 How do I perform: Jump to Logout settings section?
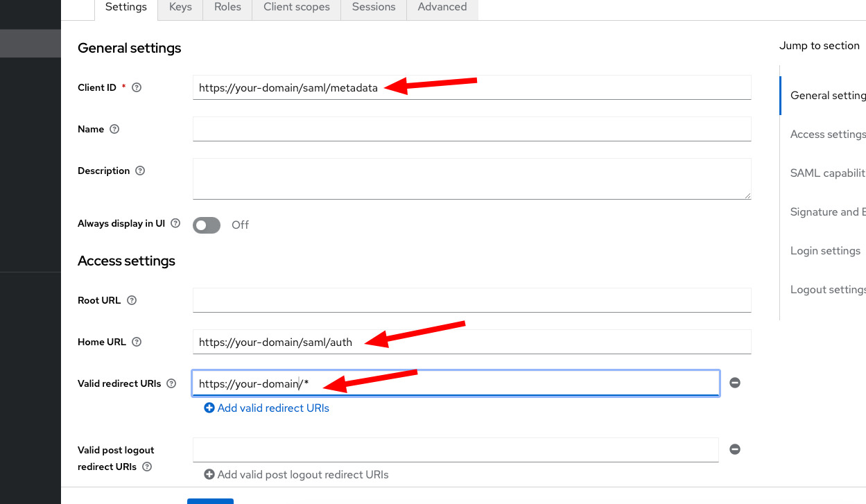tap(828, 290)
